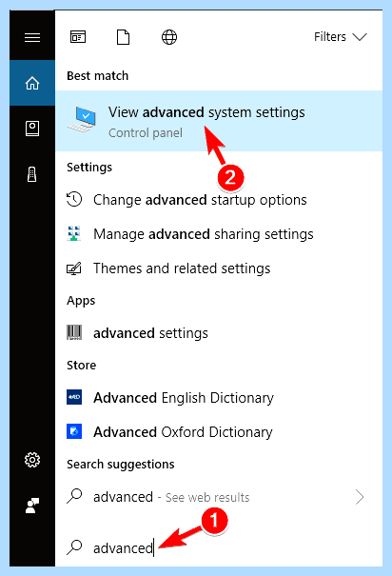Expand the Filters dropdown
This screenshot has height=576, width=392.
point(341,37)
